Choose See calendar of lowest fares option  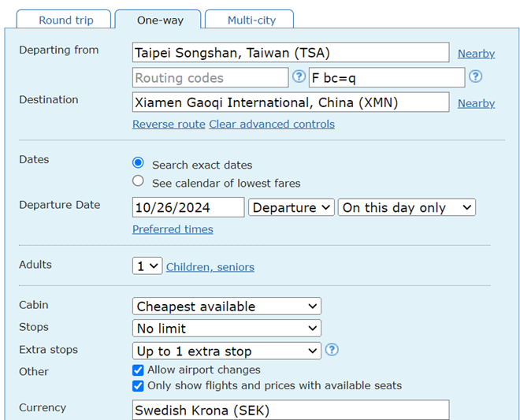[x=139, y=181]
